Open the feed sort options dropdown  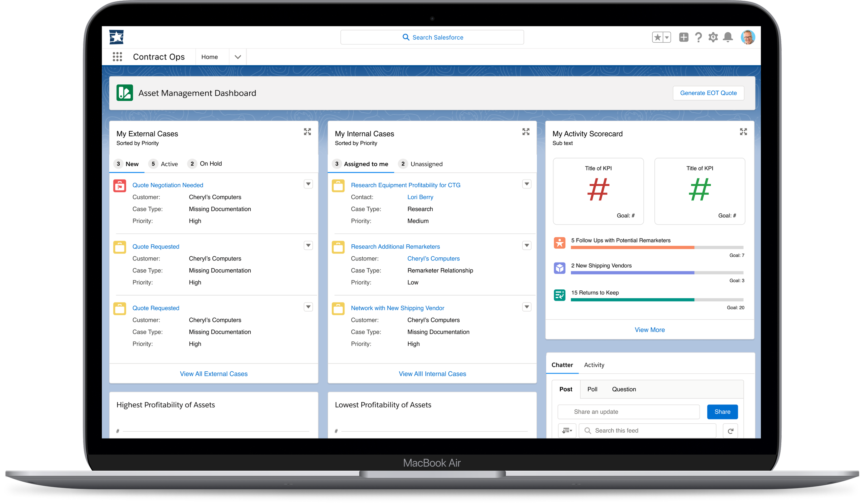[x=567, y=431]
